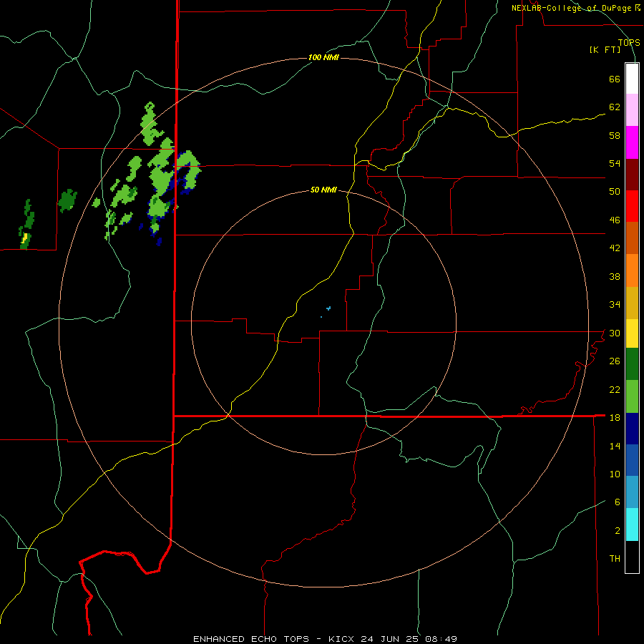This screenshot has width=644, height=644.
Task: Click the bright red legend swatch
Action: (x=632, y=206)
